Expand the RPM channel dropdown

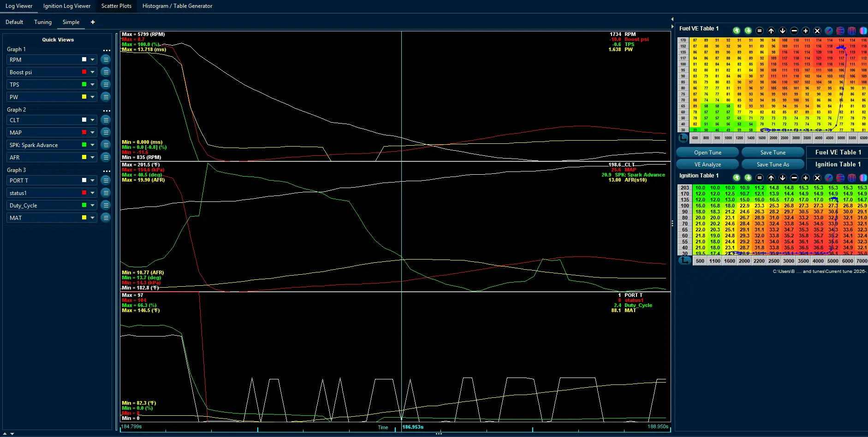pos(93,59)
